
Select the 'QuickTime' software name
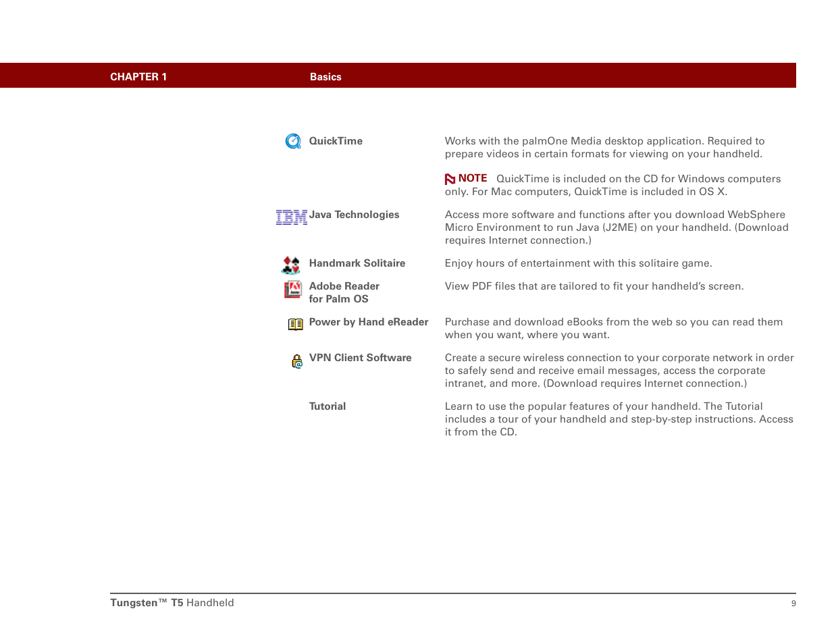(x=336, y=141)
